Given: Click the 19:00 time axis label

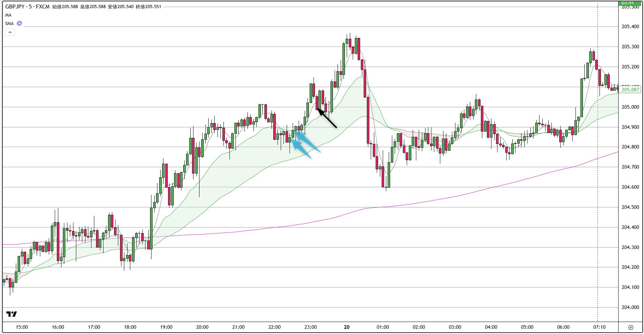Looking at the screenshot, I should point(166,327).
